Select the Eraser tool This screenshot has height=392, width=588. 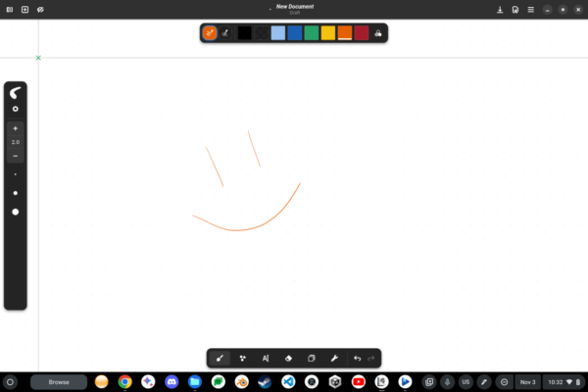click(x=288, y=359)
